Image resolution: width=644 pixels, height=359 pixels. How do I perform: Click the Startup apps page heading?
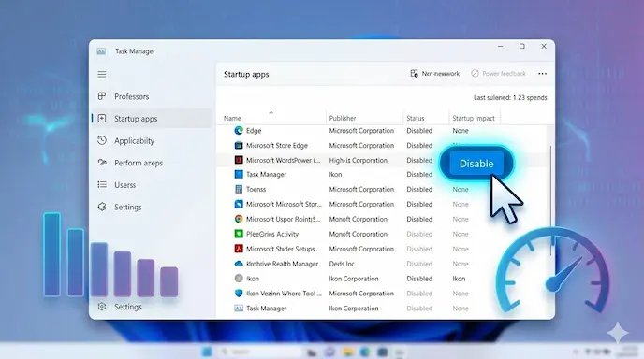[246, 74]
